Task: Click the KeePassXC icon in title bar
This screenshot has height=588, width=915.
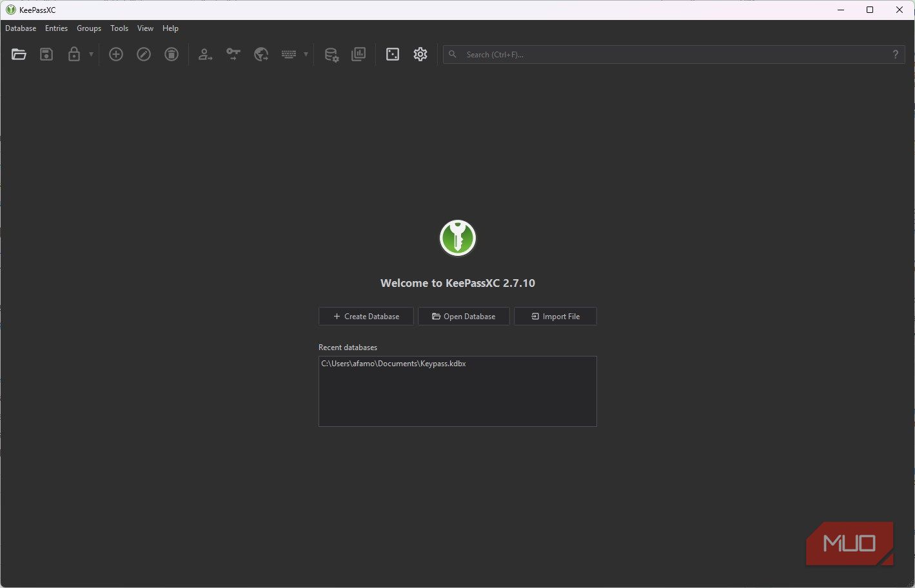Action: (10, 10)
